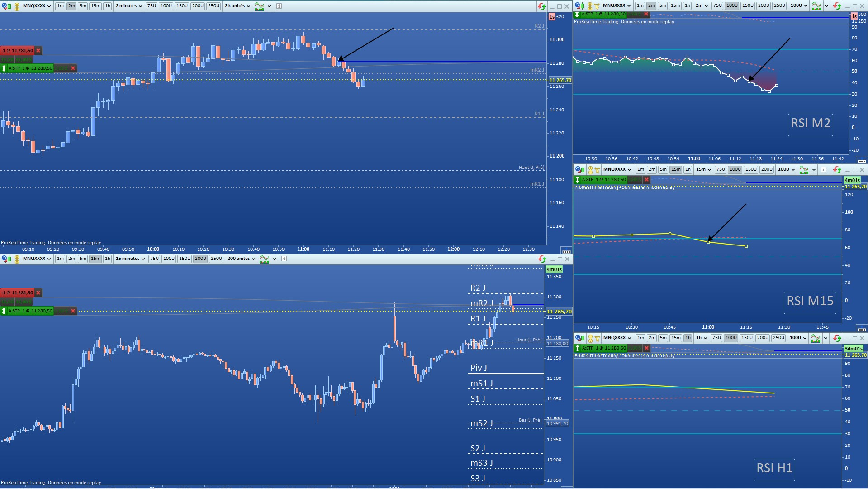Click the cursor link arrow icon in RSI M2 toolbar

point(597,6)
